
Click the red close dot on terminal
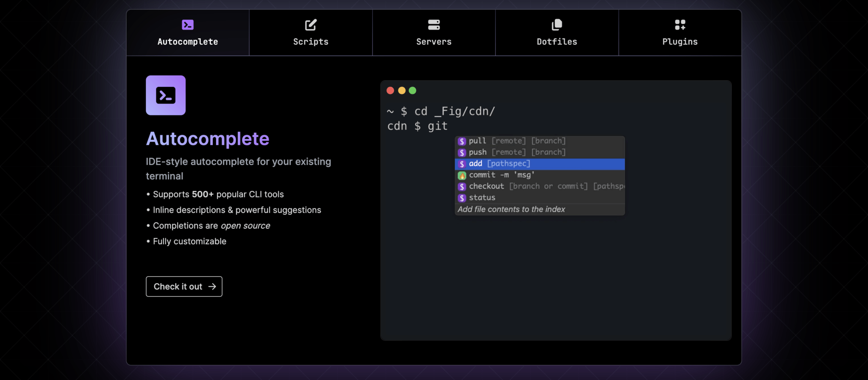[x=390, y=90]
